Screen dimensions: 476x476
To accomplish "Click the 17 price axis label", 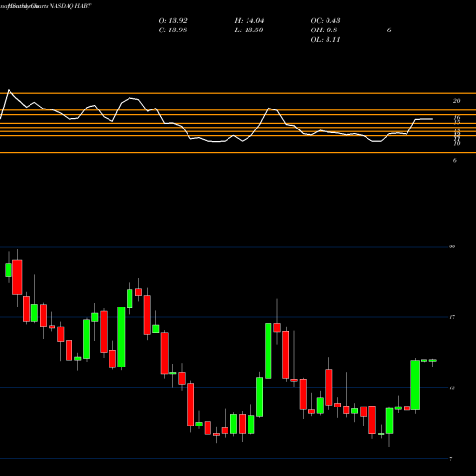I will [452, 317].
